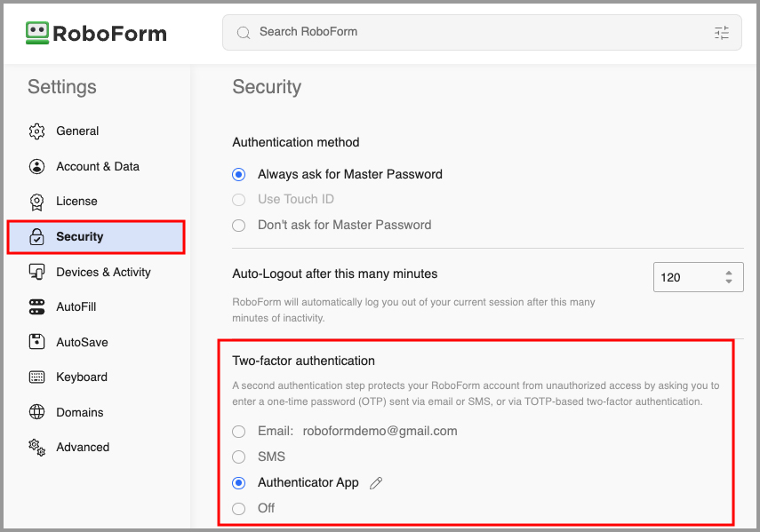
Task: Open the General settings gear icon
Action: [x=36, y=131]
